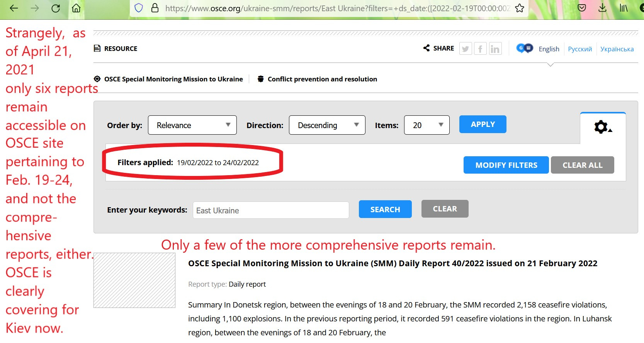Click MODIFY FILTERS button

(506, 165)
